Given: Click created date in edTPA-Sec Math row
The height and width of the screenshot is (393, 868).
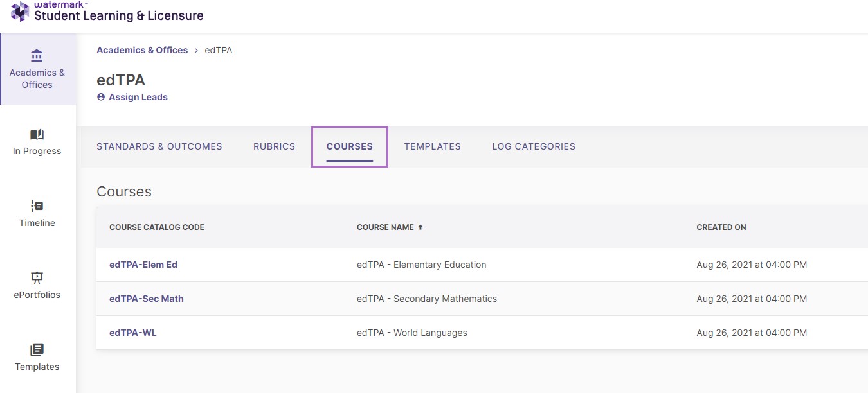Looking at the screenshot, I should 752,299.
